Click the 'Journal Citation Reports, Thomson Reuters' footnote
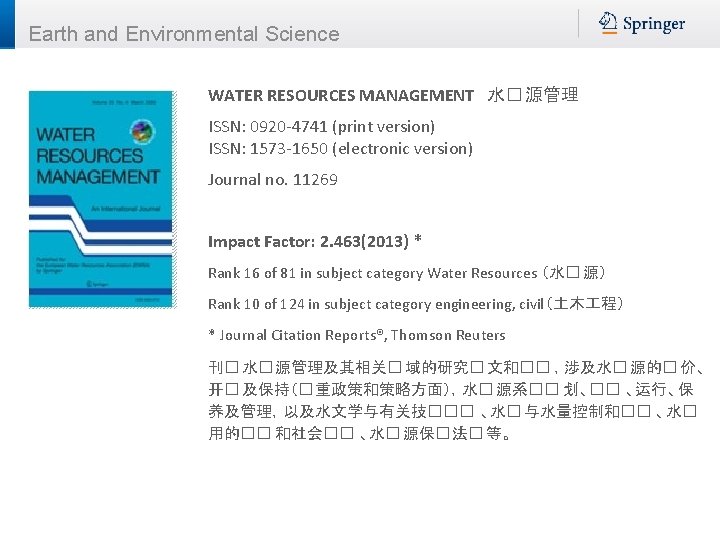 tap(357, 335)
